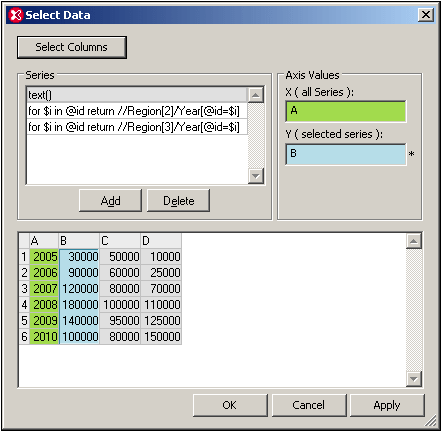Select the cell with value 70000

(161, 289)
